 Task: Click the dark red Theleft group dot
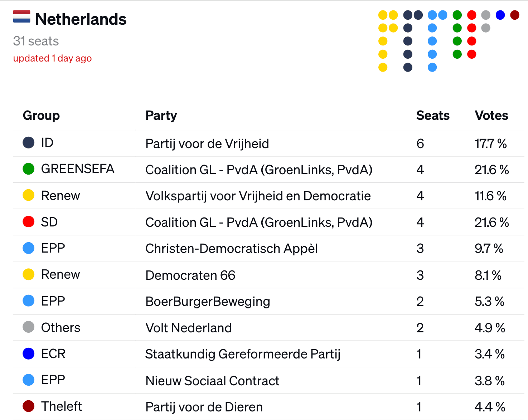(x=29, y=406)
